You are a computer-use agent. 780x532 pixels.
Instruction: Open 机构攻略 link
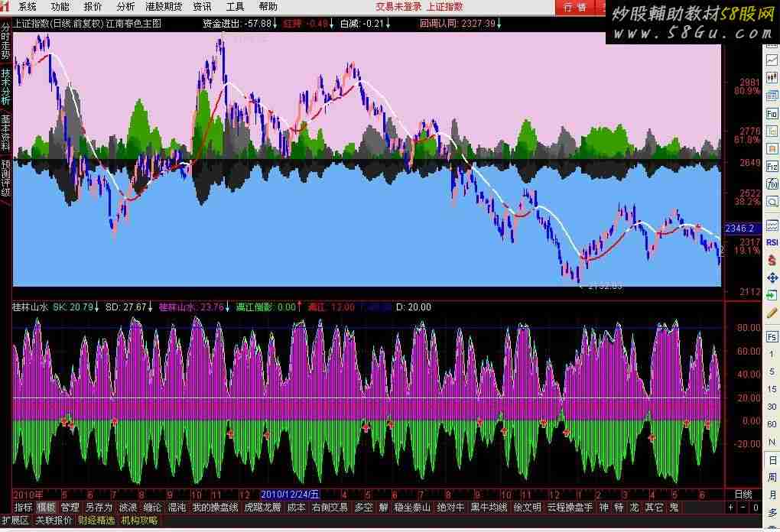pos(139,521)
